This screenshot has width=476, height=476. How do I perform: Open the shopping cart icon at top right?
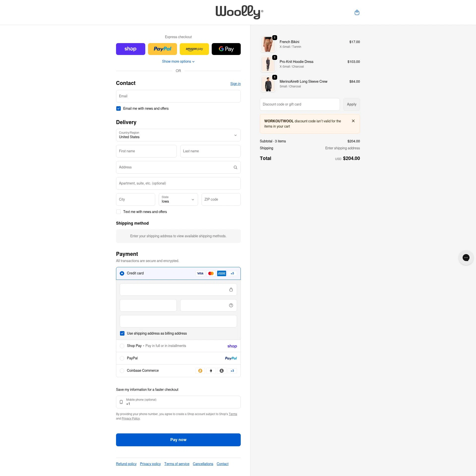click(357, 12)
